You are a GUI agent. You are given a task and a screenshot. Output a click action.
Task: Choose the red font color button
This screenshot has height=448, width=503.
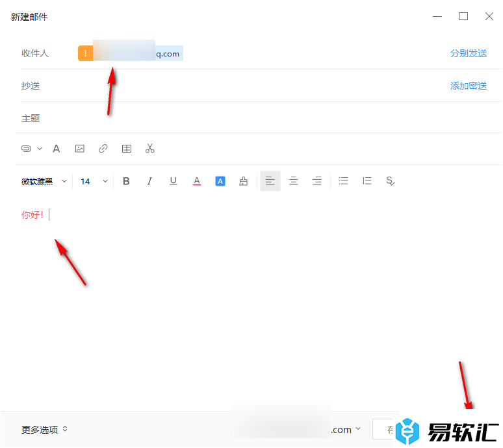point(197,181)
